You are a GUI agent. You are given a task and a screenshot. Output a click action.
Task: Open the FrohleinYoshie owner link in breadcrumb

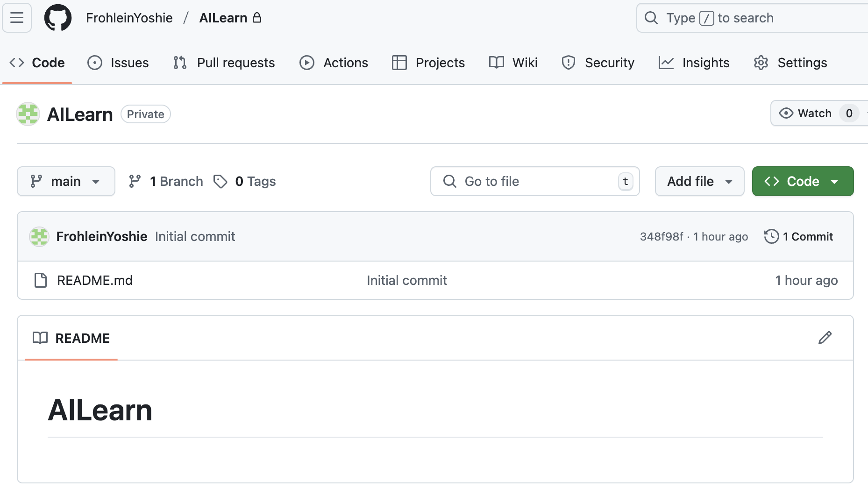pos(129,18)
